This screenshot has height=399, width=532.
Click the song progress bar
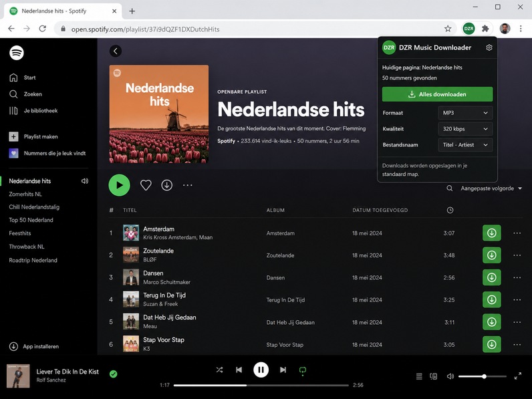[x=261, y=385]
